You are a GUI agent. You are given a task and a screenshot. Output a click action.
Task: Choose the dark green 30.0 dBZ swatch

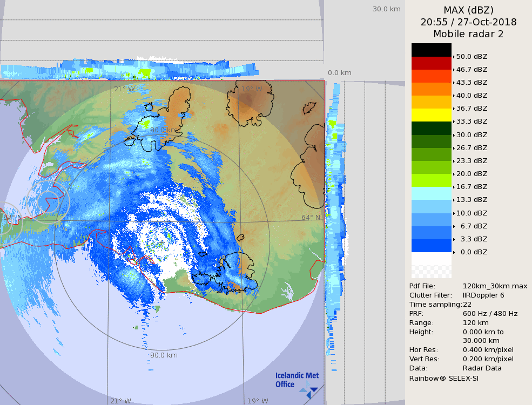tap(431, 128)
